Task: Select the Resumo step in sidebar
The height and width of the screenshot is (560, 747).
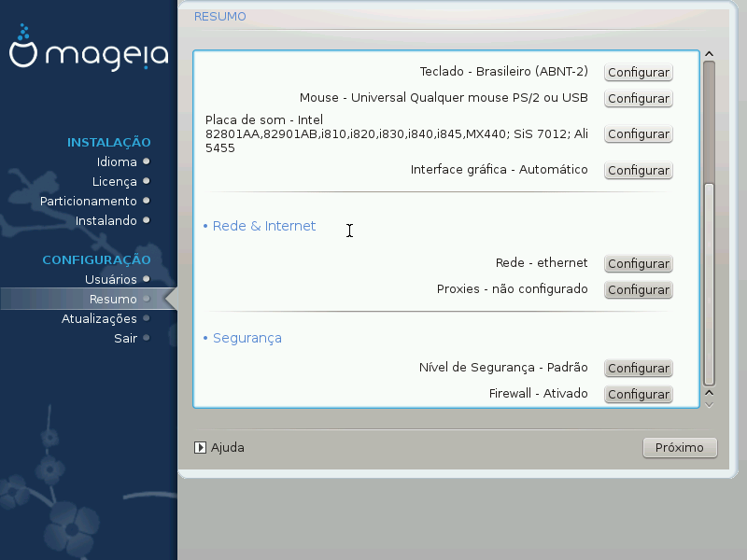Action: tap(113, 299)
